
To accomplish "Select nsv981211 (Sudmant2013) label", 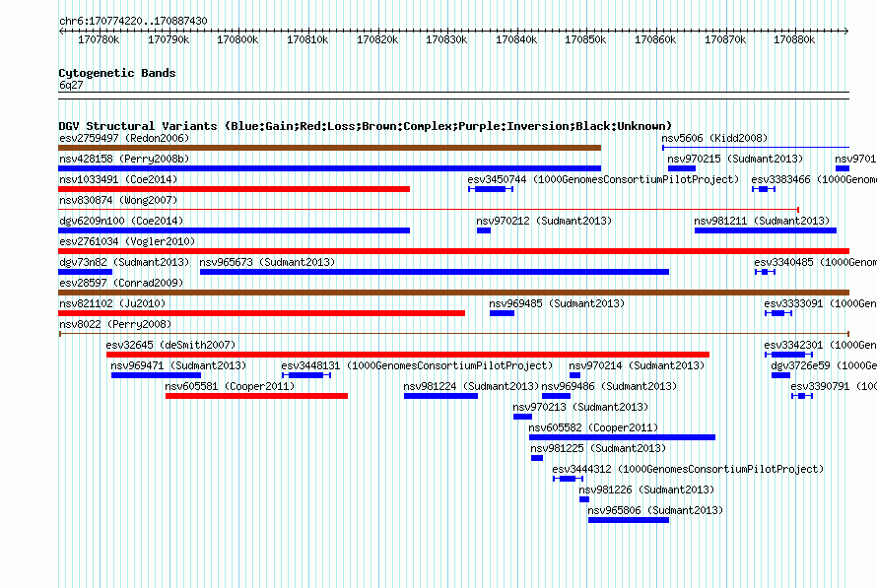I will pyautogui.click(x=762, y=221).
